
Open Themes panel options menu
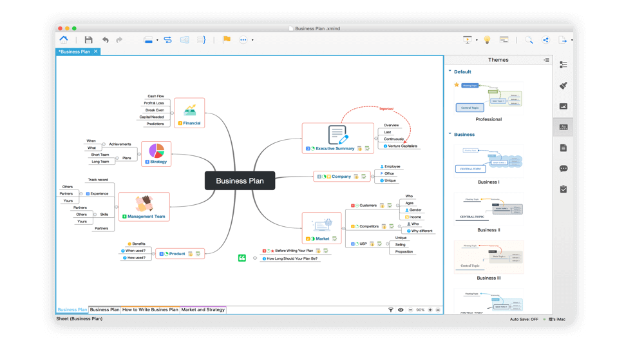point(546,60)
